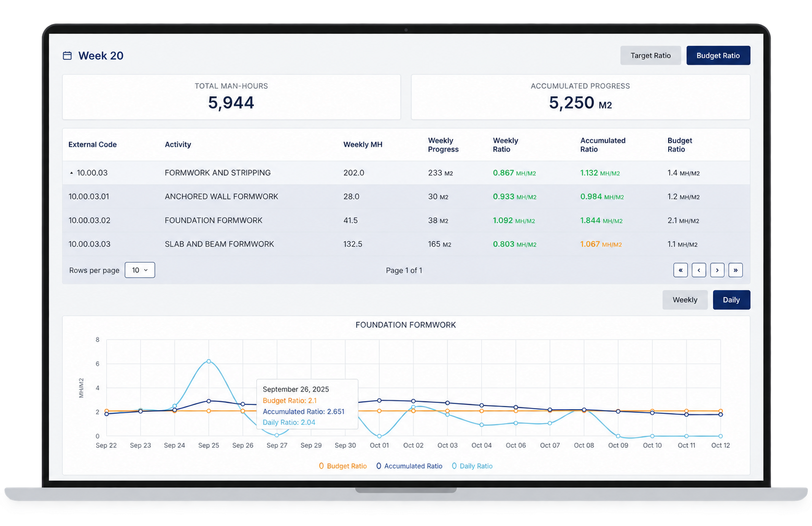Click external code 10.00.03.02
The width and height of the screenshot is (812, 526).
89,221
